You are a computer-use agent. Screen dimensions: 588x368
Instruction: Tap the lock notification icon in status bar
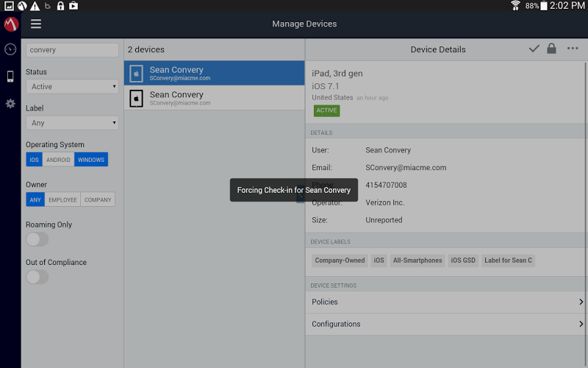[x=60, y=6]
